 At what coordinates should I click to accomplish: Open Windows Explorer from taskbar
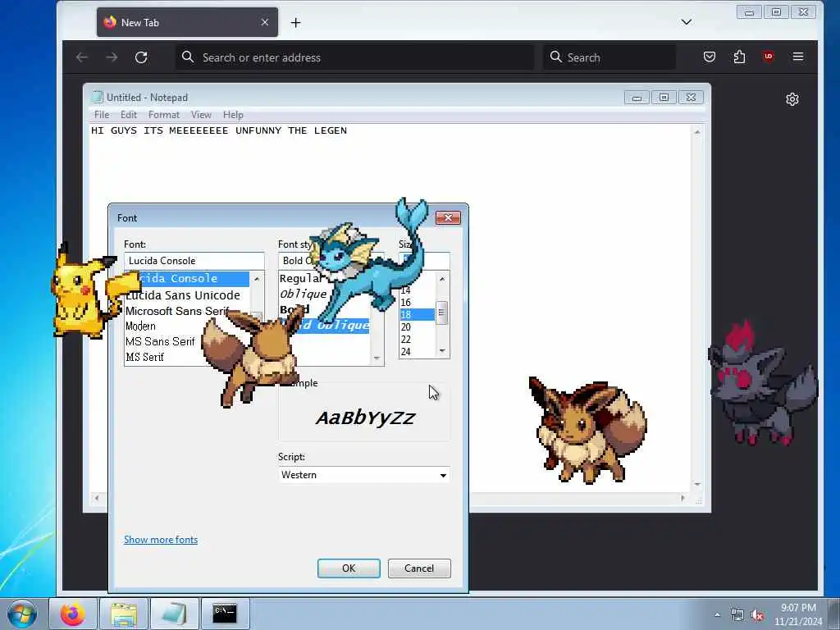[x=124, y=614]
